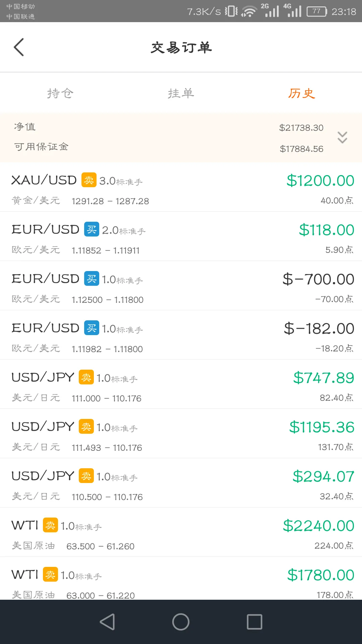Open the 挂单 tab
This screenshot has height=644, width=362.
click(x=181, y=93)
